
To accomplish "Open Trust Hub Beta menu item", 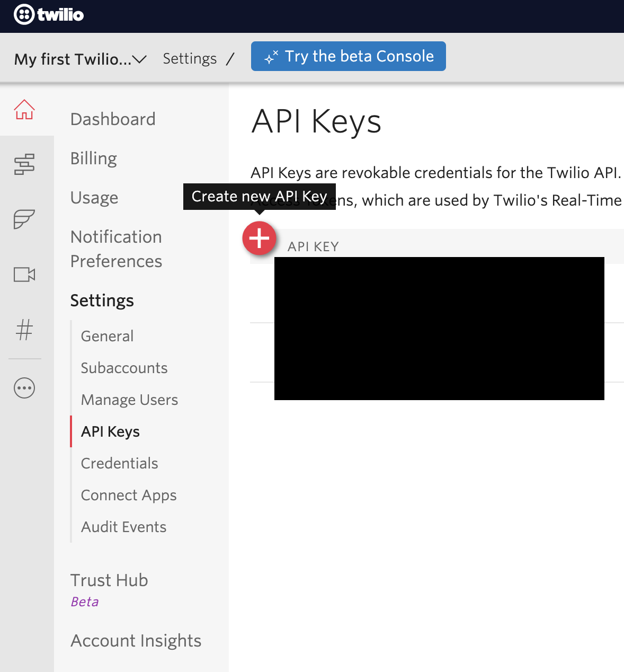I will 109,590.
